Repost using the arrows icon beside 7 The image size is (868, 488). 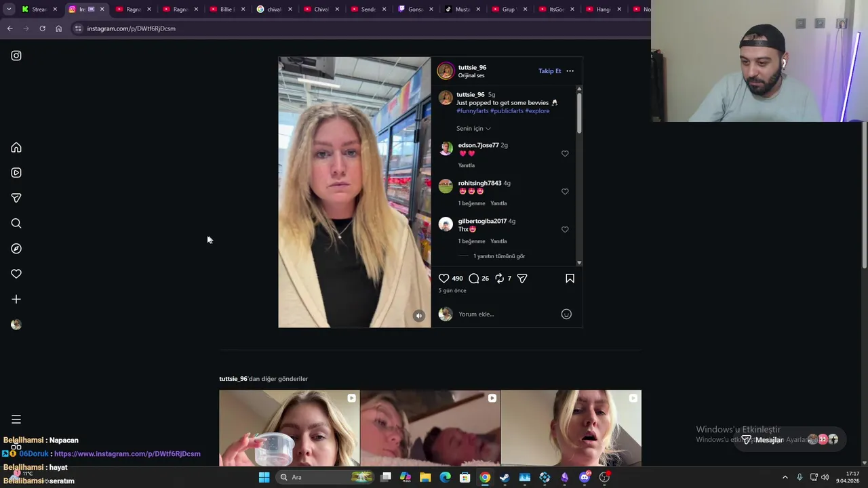(x=500, y=279)
